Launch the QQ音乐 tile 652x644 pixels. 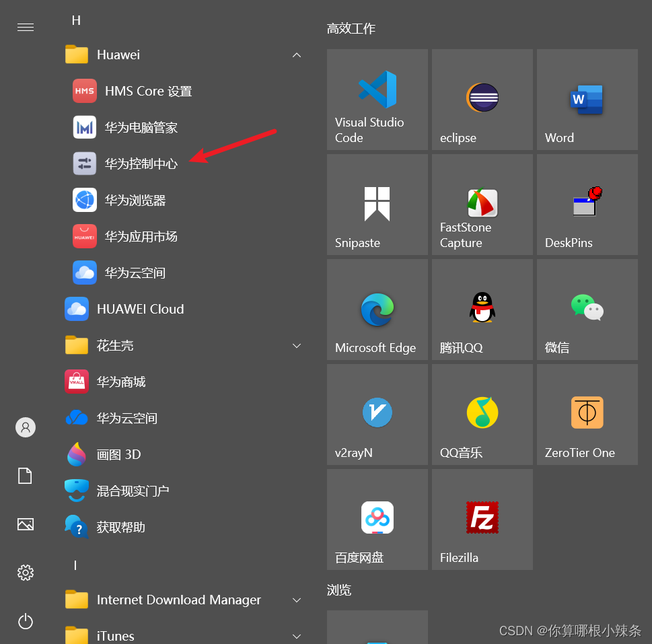[482, 415]
